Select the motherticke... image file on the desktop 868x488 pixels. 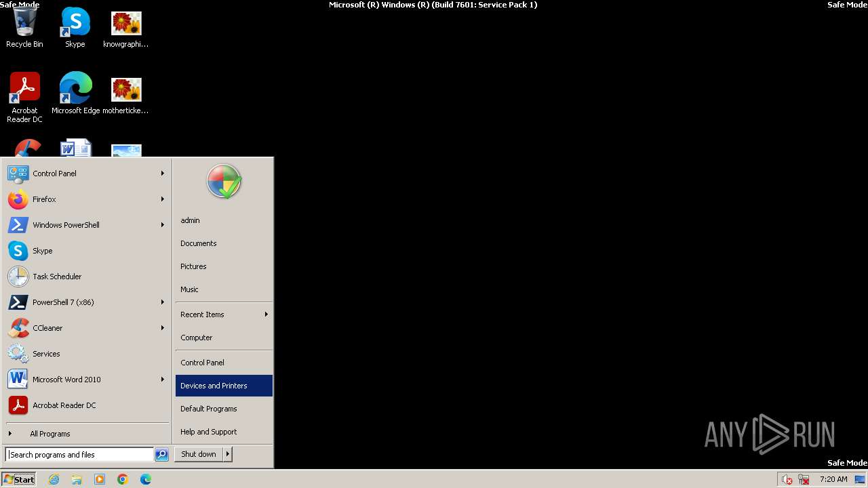coord(126,94)
